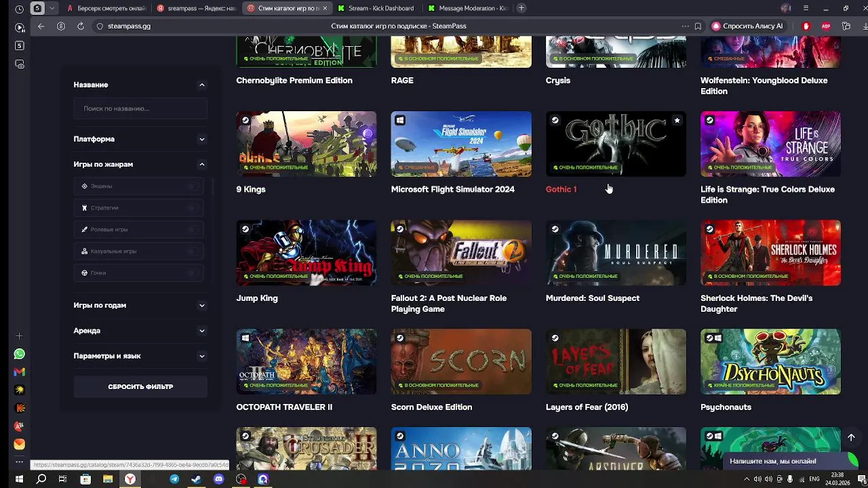Bookmark this page with the bookmark icon
The width and height of the screenshot is (868, 488).
coord(698,26)
